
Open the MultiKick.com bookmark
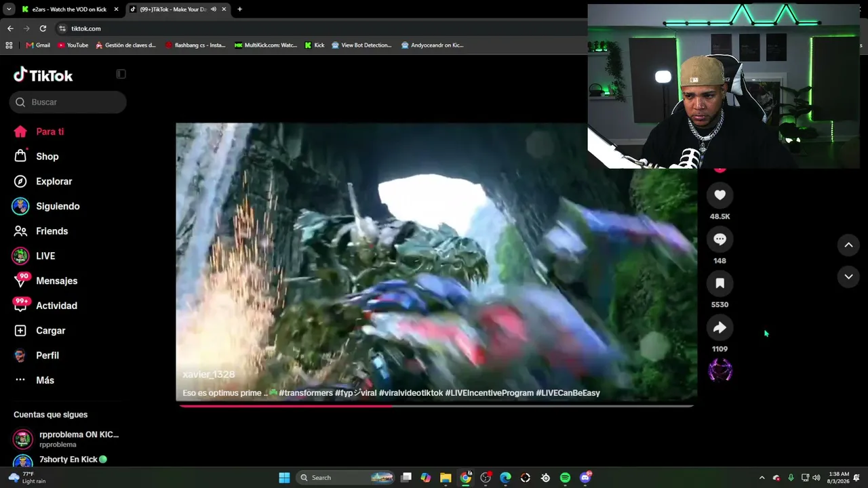pyautogui.click(x=266, y=45)
